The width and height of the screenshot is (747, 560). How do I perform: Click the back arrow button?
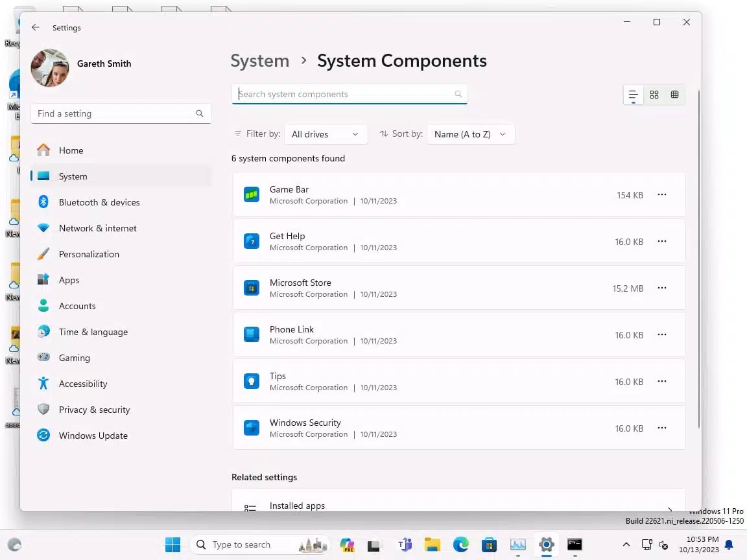[36, 27]
